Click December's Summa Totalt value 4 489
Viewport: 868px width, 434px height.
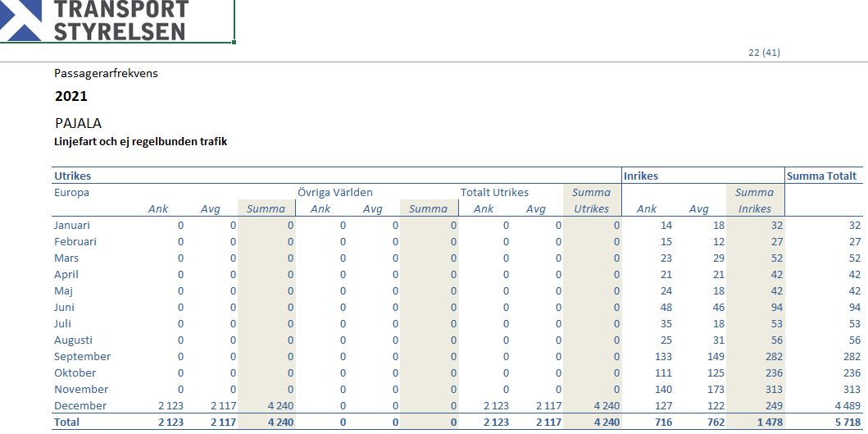[847, 405]
